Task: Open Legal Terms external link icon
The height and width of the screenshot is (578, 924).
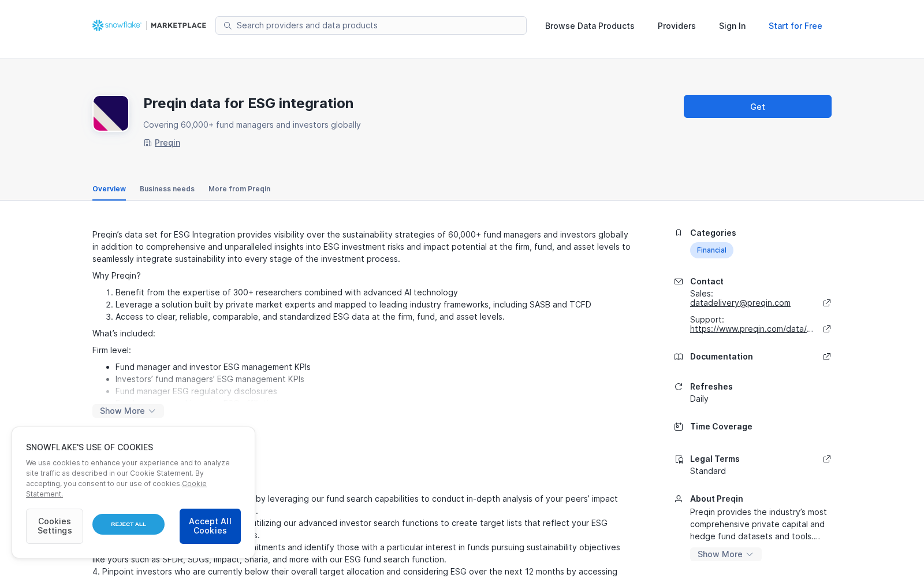Action: (827, 459)
